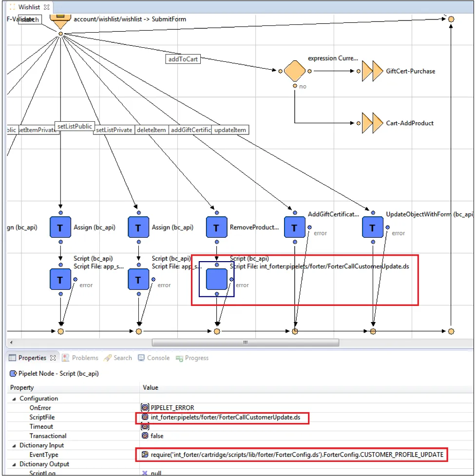The width and height of the screenshot is (476, 476).
Task: Click the ScriptFile value icon
Action: 145,417
